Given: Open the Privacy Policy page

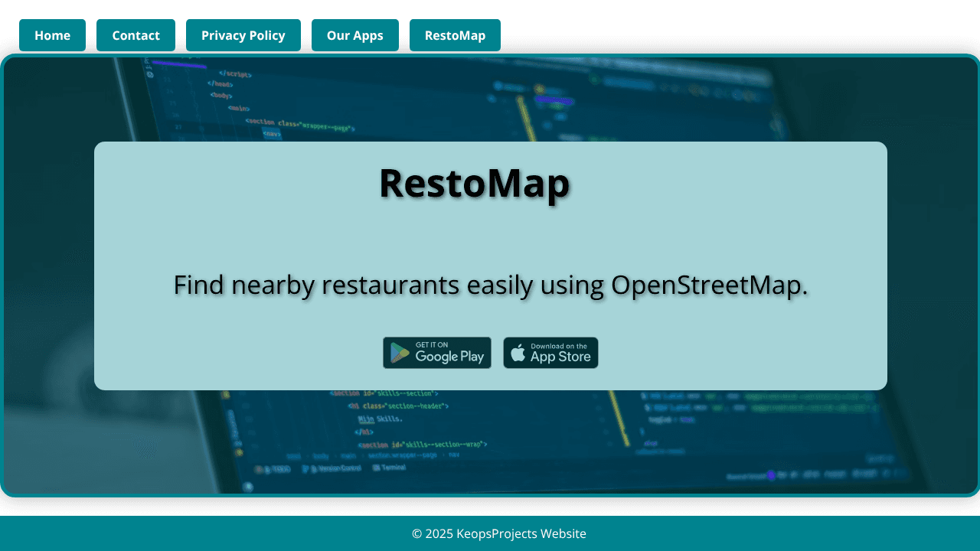Looking at the screenshot, I should 243,35.
